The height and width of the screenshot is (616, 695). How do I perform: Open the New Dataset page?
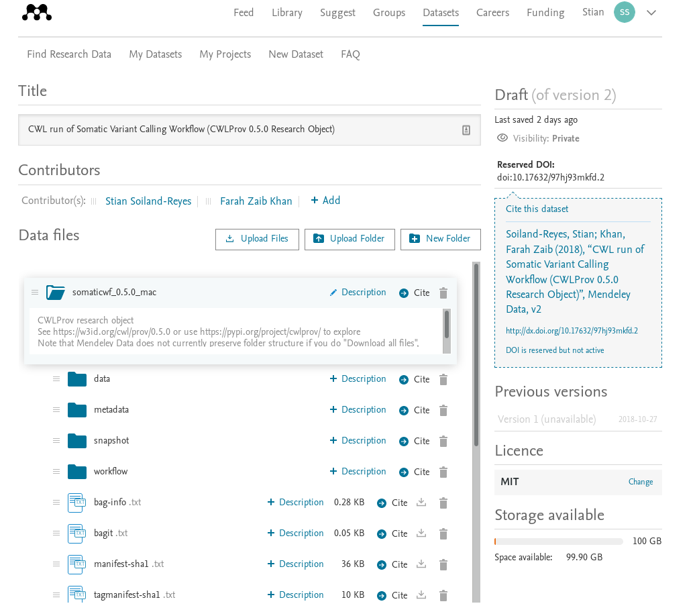[296, 54]
